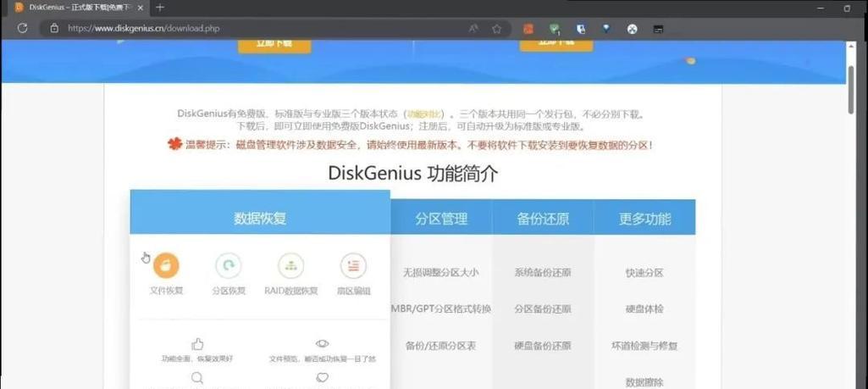Viewport: 868px width, 389px height.
Task: Click 备份/还原分区表 entry
Action: coord(440,346)
